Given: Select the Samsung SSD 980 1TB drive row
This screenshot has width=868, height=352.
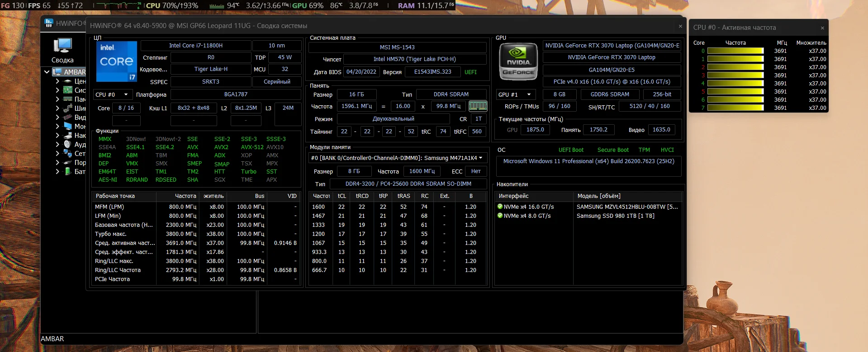Looking at the screenshot, I should [615, 216].
